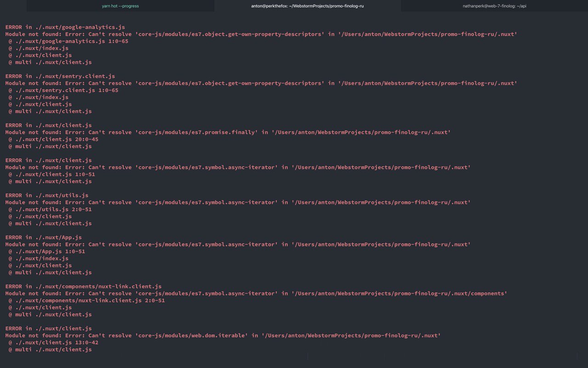Click the '@ ./.nuxt/google-analytics.js 1:0-65' line
This screenshot has width=588, height=368.
pyautogui.click(x=68, y=41)
